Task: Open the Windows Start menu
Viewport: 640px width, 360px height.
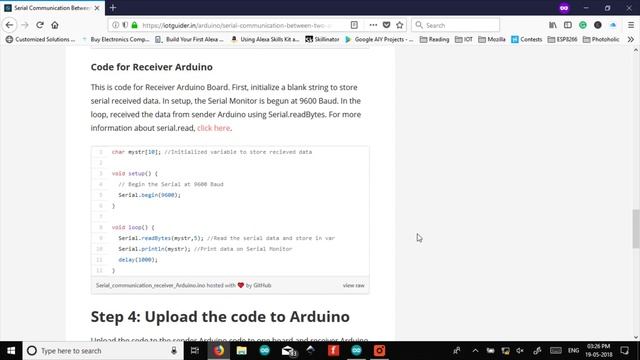Action: (x=11, y=351)
